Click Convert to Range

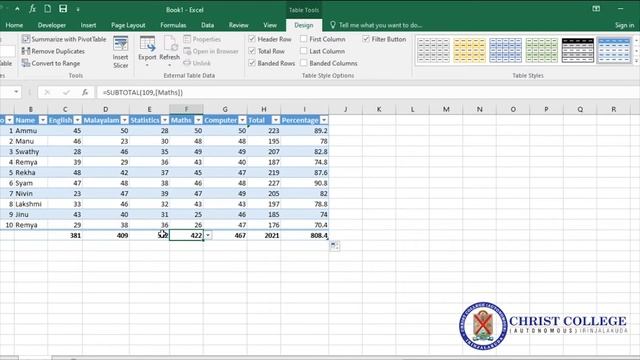click(51, 63)
